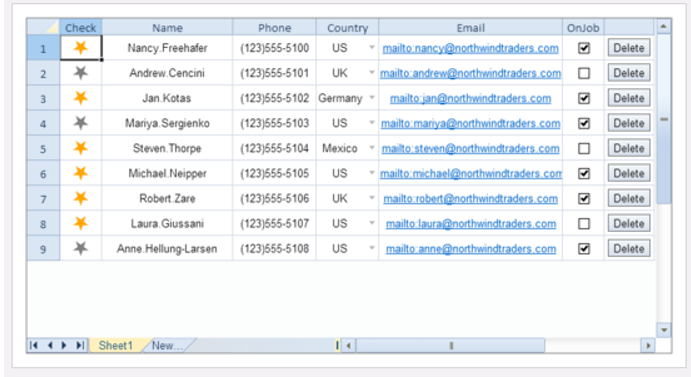Click the vertical scrollbar thumb
Screen dimensions: 691x377
(664, 119)
